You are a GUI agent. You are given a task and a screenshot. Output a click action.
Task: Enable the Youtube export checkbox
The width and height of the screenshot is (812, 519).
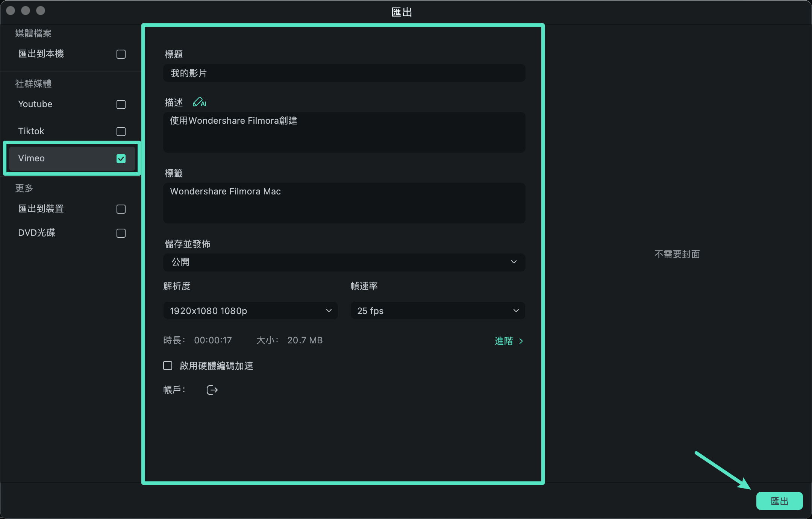point(121,105)
